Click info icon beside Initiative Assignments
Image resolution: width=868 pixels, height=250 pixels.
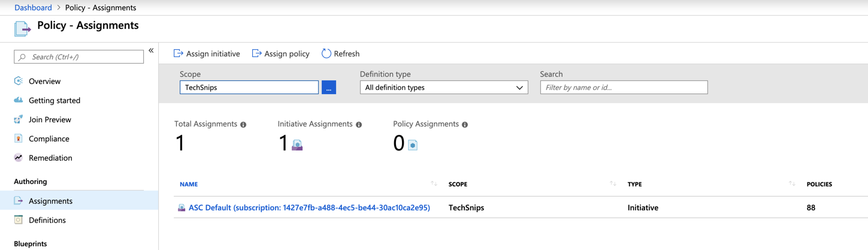pos(359,125)
